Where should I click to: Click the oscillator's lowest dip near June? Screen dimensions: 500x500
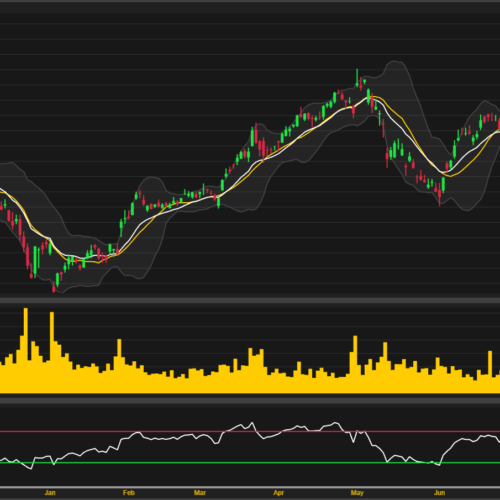[439, 465]
